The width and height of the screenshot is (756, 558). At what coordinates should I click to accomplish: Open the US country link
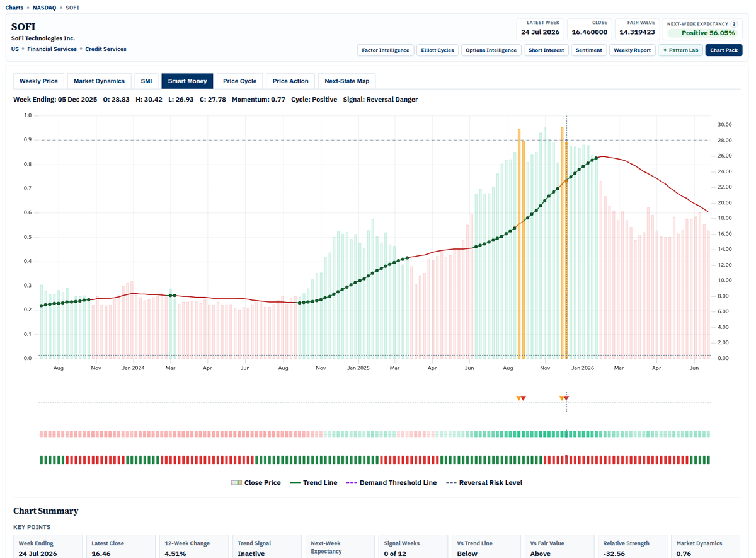tap(15, 49)
